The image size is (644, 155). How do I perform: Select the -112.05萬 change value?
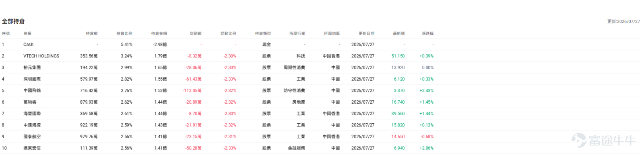coord(192,91)
